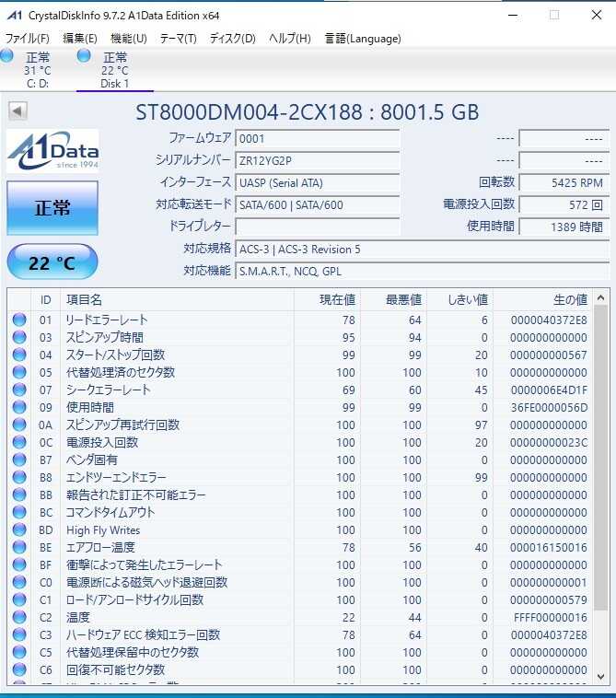The image size is (616, 698).
Task: Click the status orb on the 温度 row
Action: [x=19, y=617]
